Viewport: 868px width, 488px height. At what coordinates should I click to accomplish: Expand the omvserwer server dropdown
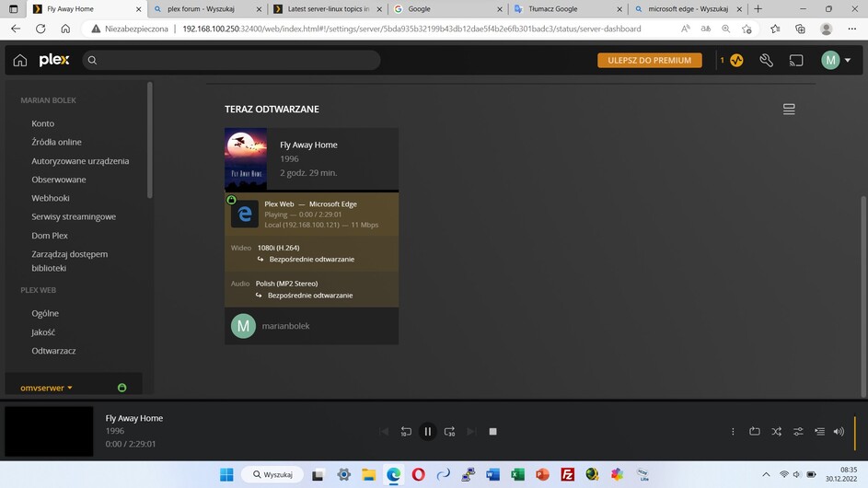47,388
